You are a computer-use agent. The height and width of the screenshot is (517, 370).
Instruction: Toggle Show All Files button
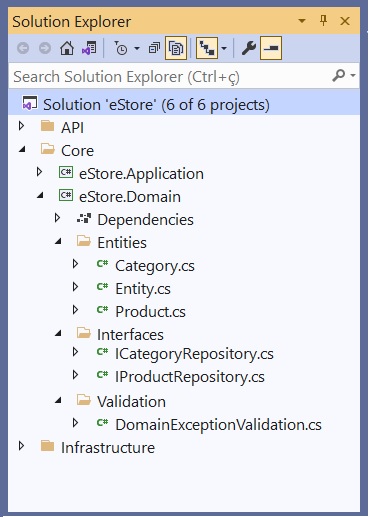pyautogui.click(x=176, y=48)
